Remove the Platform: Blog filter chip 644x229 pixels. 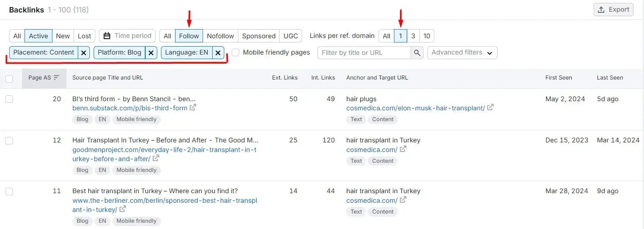(151, 53)
